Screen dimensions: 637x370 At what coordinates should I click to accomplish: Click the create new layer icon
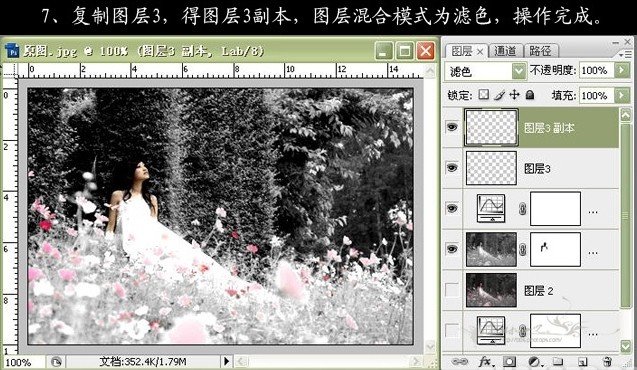(x=583, y=361)
